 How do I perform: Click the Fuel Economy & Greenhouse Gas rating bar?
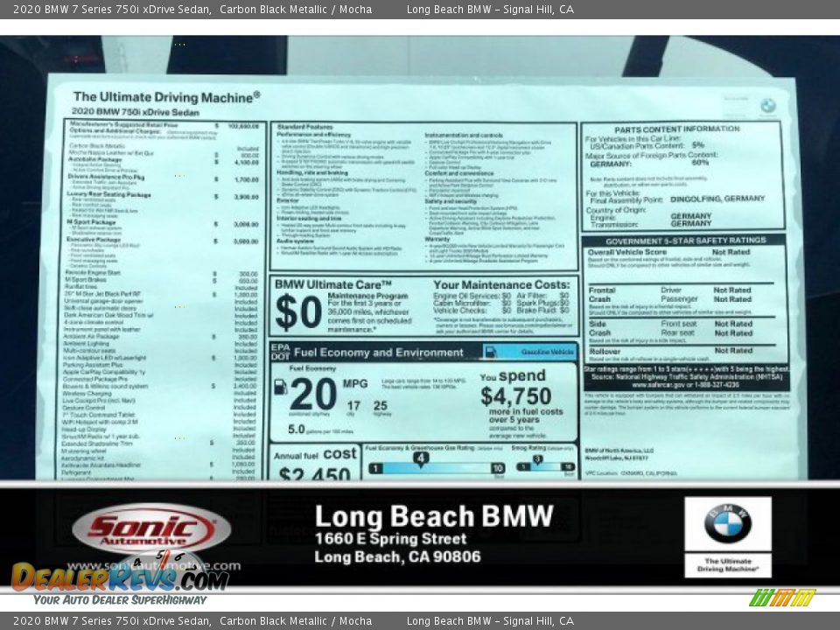pos(436,467)
